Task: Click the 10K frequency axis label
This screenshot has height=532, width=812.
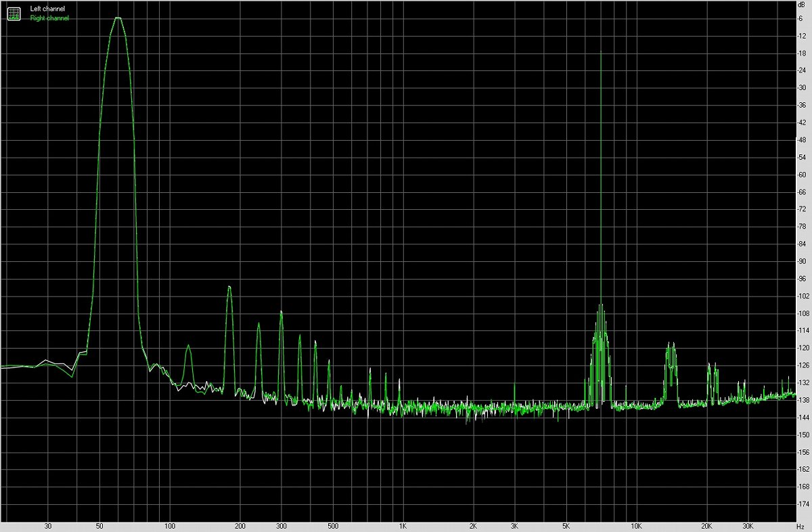Action: pyautogui.click(x=636, y=526)
